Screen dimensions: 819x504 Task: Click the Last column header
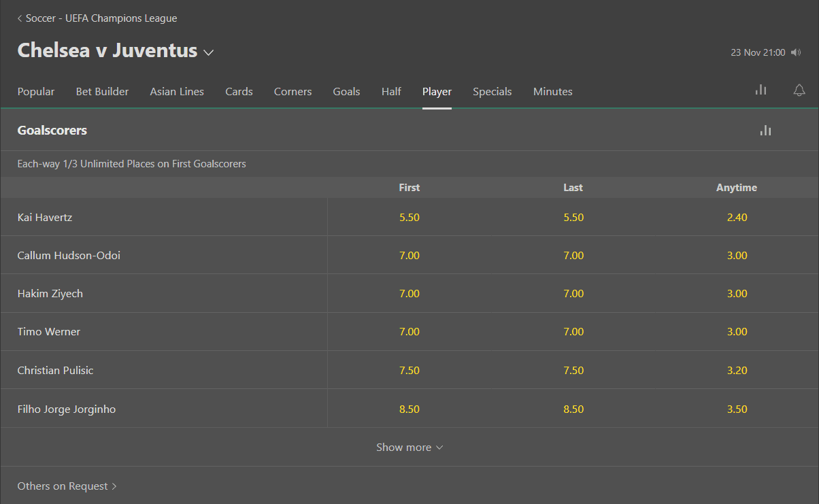click(573, 188)
